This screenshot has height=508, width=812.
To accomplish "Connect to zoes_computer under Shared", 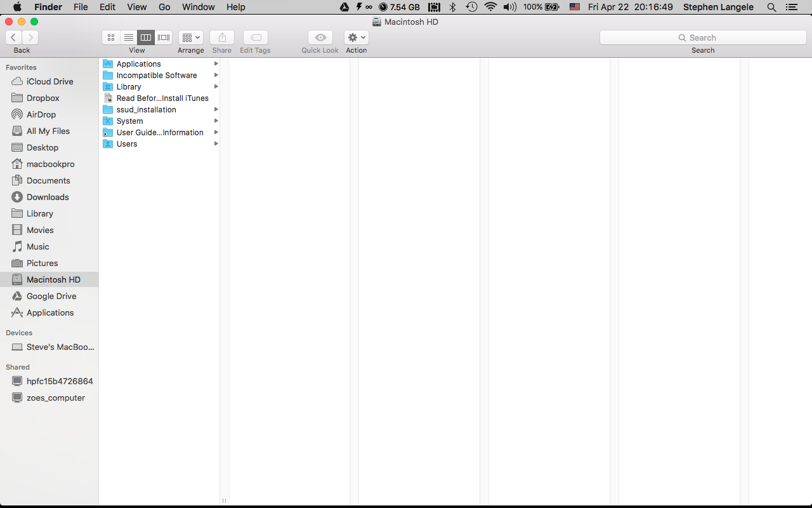I will pos(49,398).
